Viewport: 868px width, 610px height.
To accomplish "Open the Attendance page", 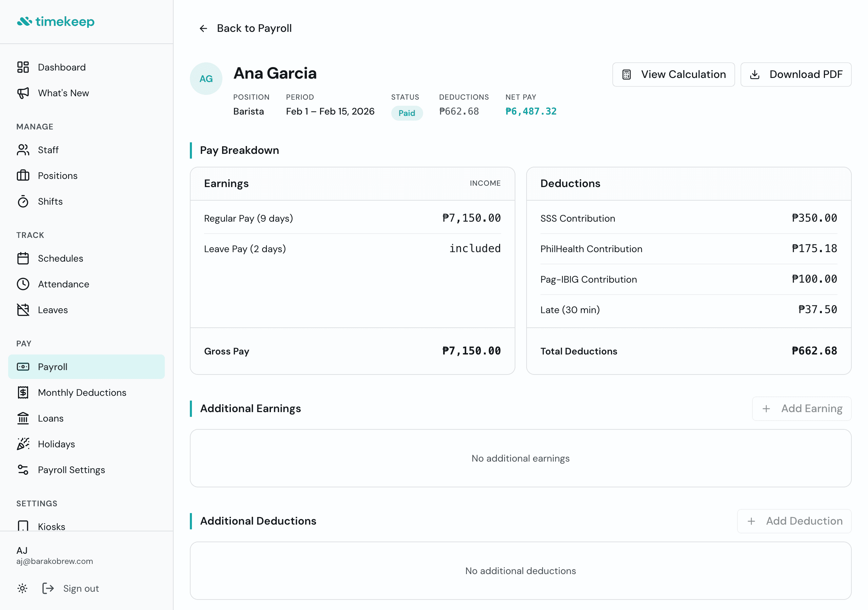I will [63, 284].
